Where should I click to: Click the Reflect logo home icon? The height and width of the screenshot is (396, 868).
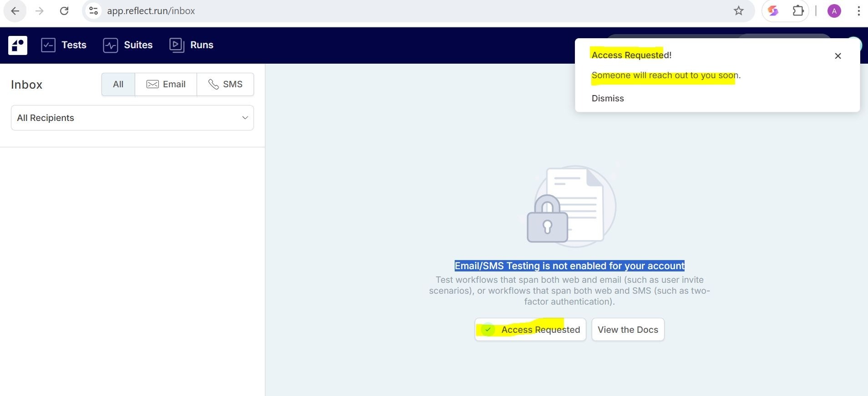pos(18,45)
